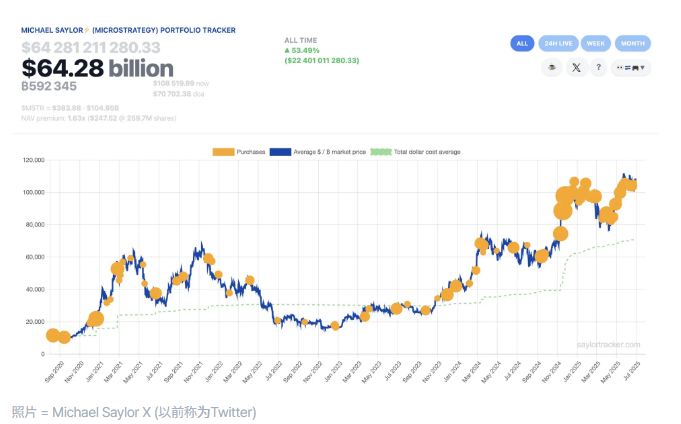Viewport: 681px width, 424px height.
Task: Click the ₿592 345 bitcoin holdings figure
Action: pos(49,86)
